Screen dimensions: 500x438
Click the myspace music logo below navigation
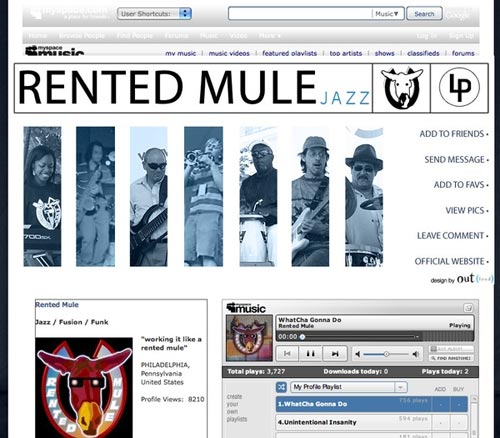[x=54, y=51]
